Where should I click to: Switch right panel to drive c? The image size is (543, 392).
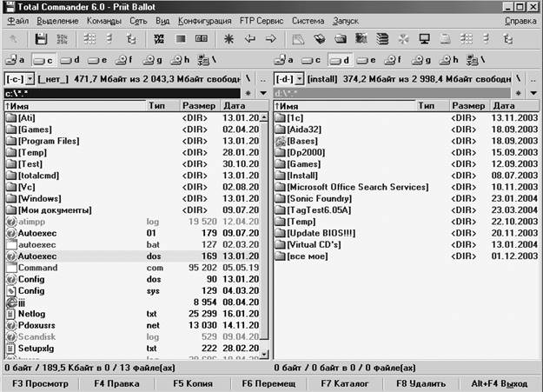tap(311, 60)
